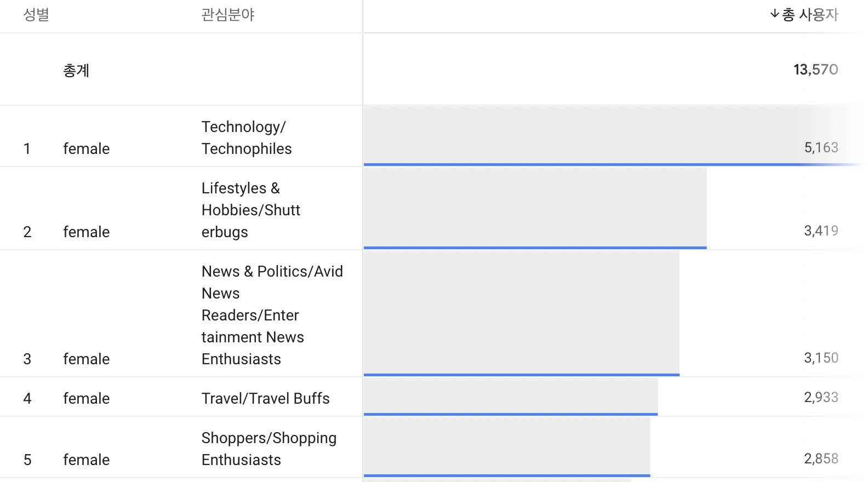Image resolution: width=868 pixels, height=482 pixels.
Task: Click the total value 13,570
Action: pyautogui.click(x=815, y=70)
